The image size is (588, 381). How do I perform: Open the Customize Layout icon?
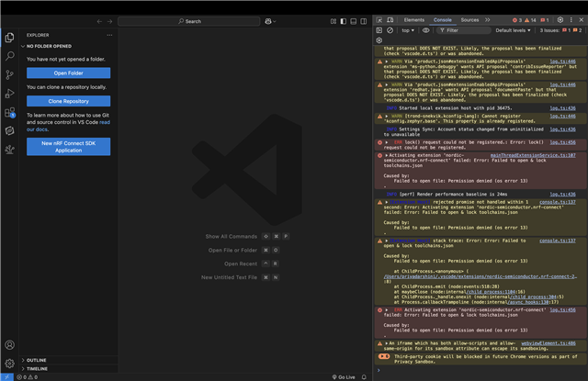tap(333, 21)
